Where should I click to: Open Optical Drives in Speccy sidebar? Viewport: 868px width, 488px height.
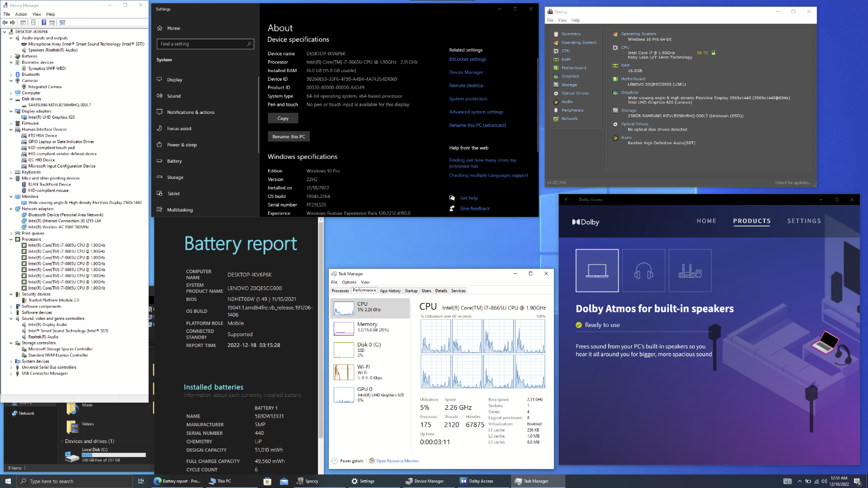pyautogui.click(x=575, y=93)
